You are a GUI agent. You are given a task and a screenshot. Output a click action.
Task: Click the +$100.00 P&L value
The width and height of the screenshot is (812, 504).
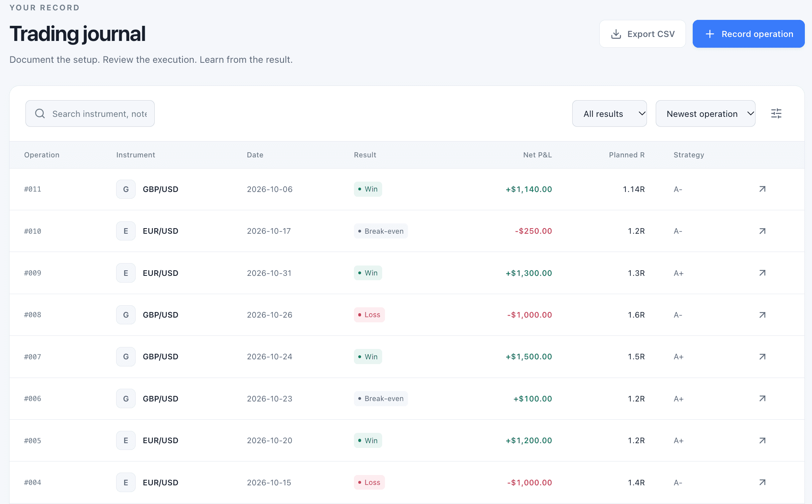532,399
